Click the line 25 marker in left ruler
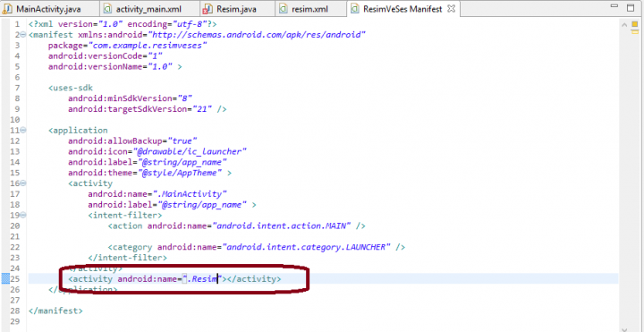Screen dimensions: 644x332 [5, 279]
